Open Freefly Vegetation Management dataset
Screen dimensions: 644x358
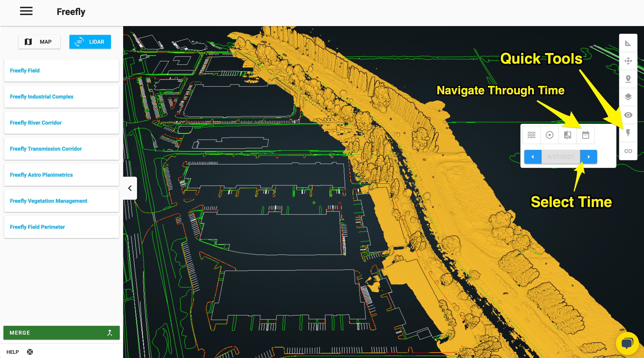click(61, 201)
